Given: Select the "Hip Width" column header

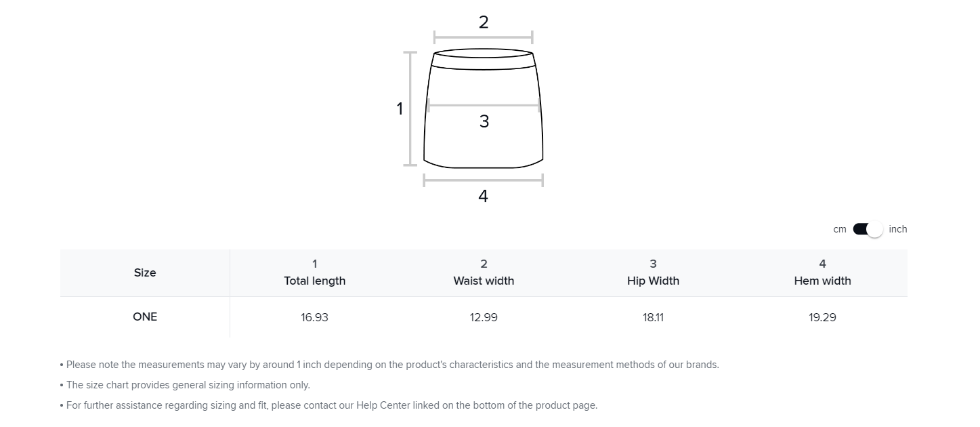Looking at the screenshot, I should [653, 281].
